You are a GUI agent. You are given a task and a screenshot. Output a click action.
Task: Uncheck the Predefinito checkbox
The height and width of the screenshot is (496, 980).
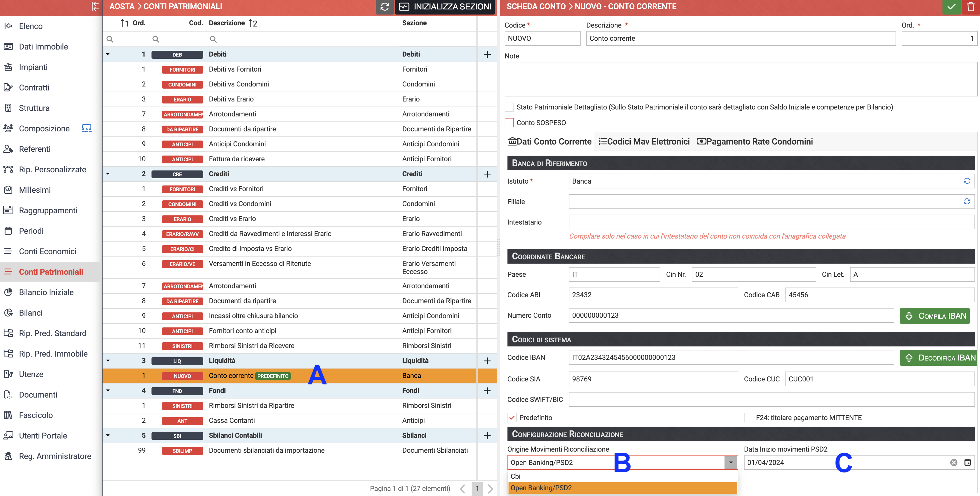pyautogui.click(x=512, y=417)
